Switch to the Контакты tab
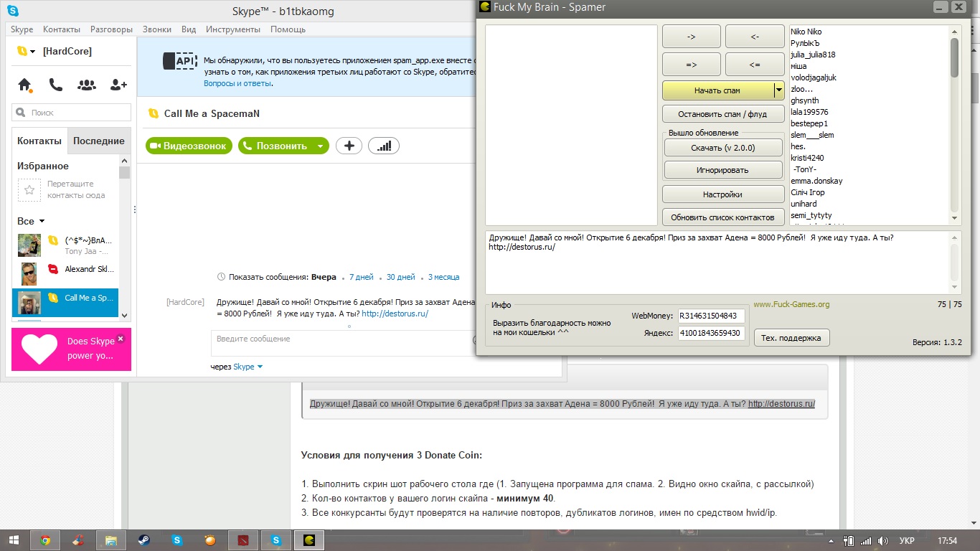Viewport: 980px width, 551px height. point(39,141)
